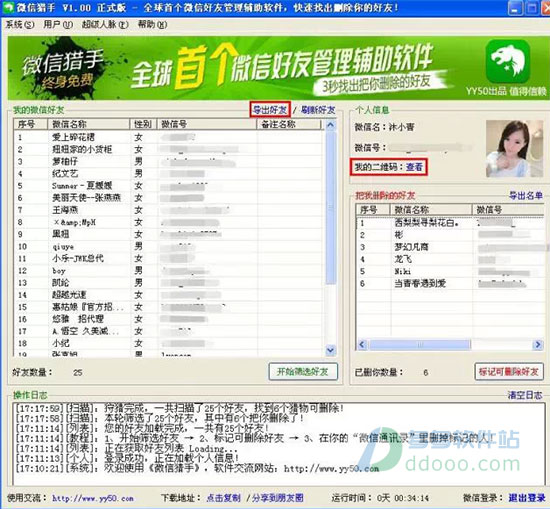Screen dimensions: 550x509
Task: Select friend row 纪文艺
Action: [x=168, y=174]
